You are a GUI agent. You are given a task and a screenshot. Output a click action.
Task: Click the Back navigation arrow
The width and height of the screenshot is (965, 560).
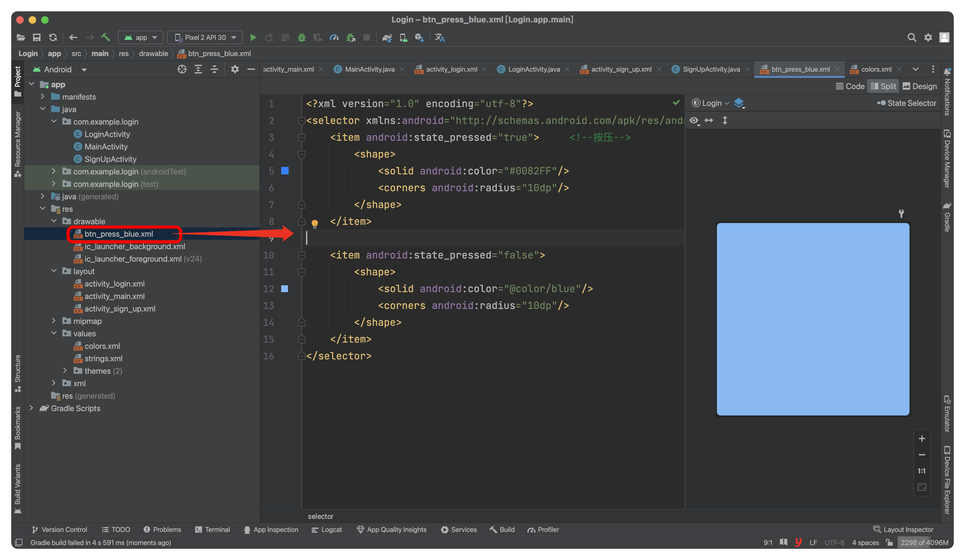73,37
